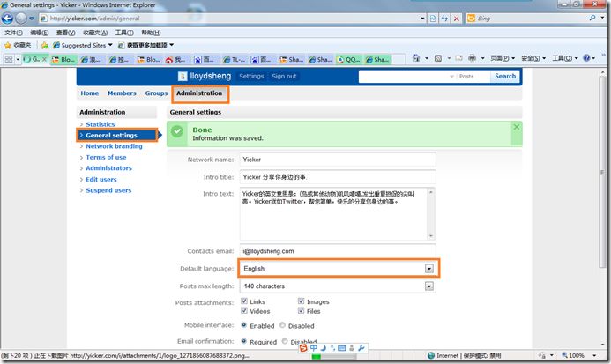Screen dimensions: 611x364
Task: Click the Sign out link
Action: coord(284,77)
